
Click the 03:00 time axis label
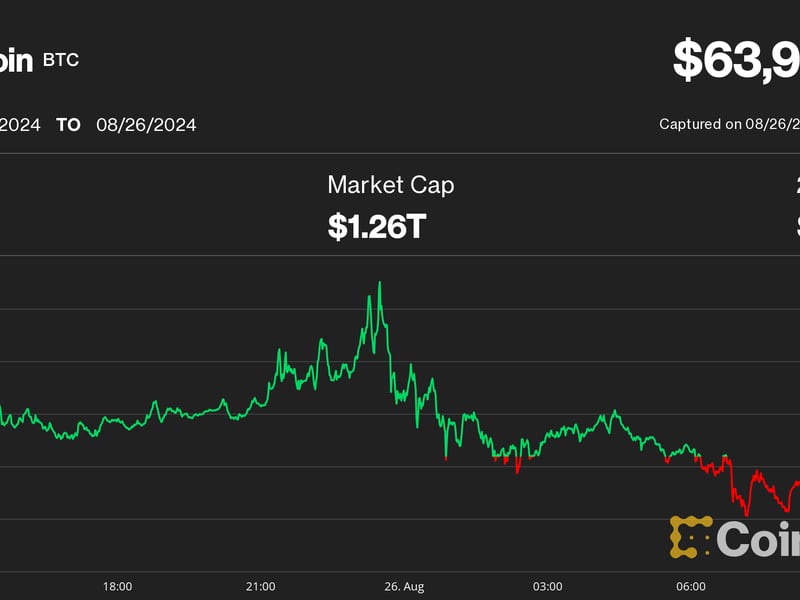(x=548, y=586)
